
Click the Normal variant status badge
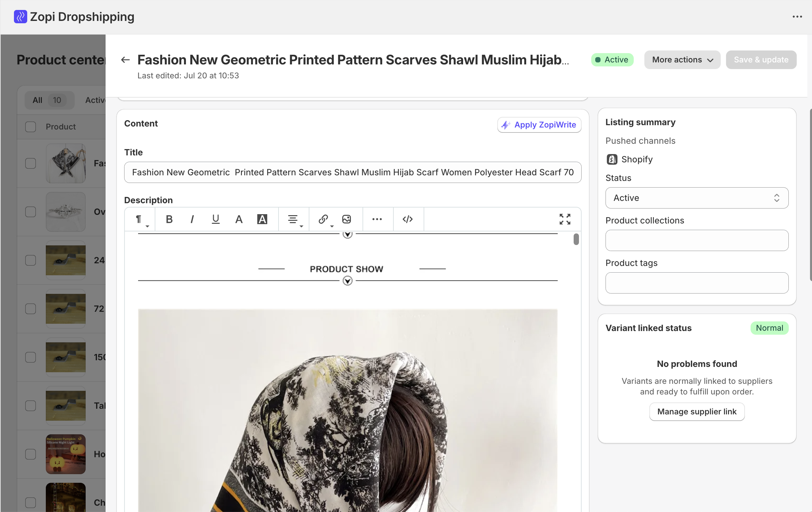(769, 328)
